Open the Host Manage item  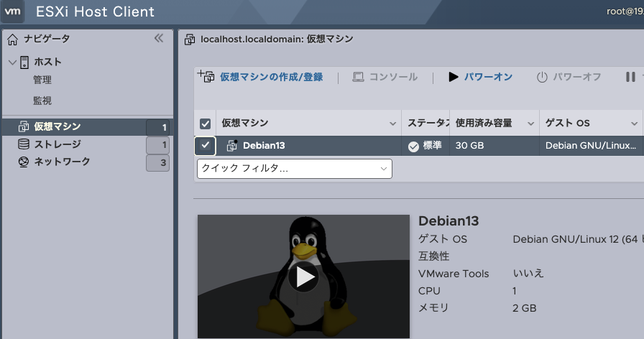(42, 80)
